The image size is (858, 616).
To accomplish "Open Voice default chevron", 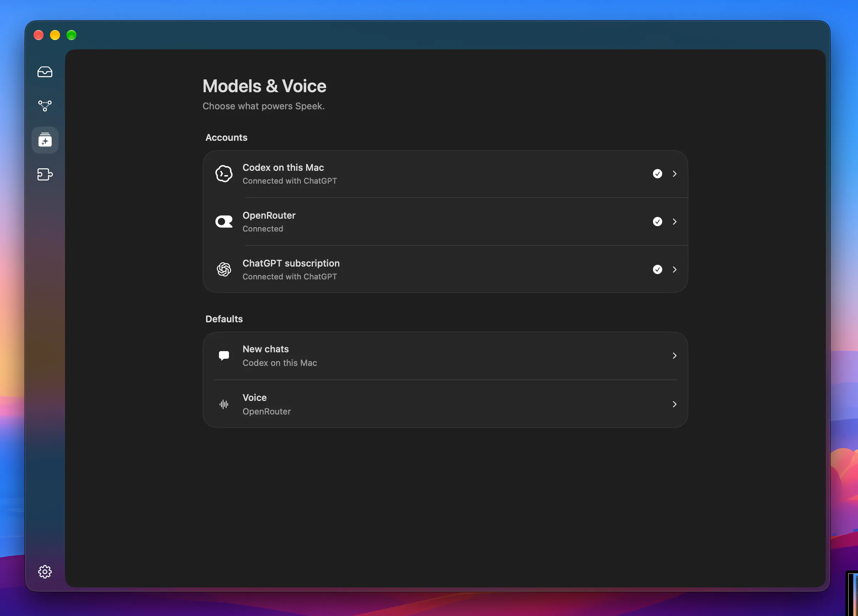I will [674, 404].
